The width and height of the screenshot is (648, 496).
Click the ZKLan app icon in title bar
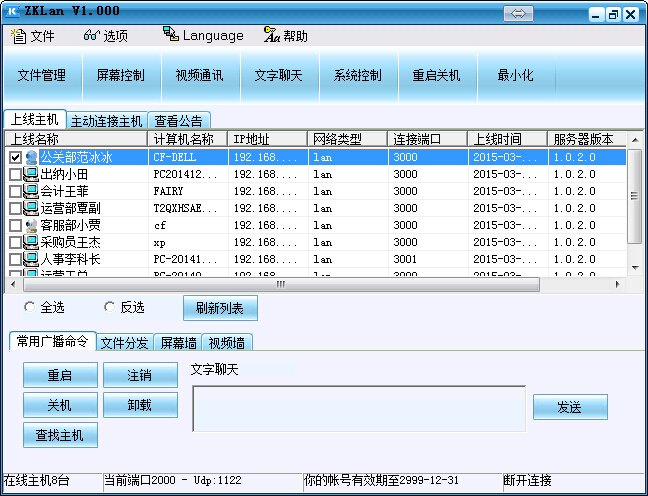(x=12, y=13)
